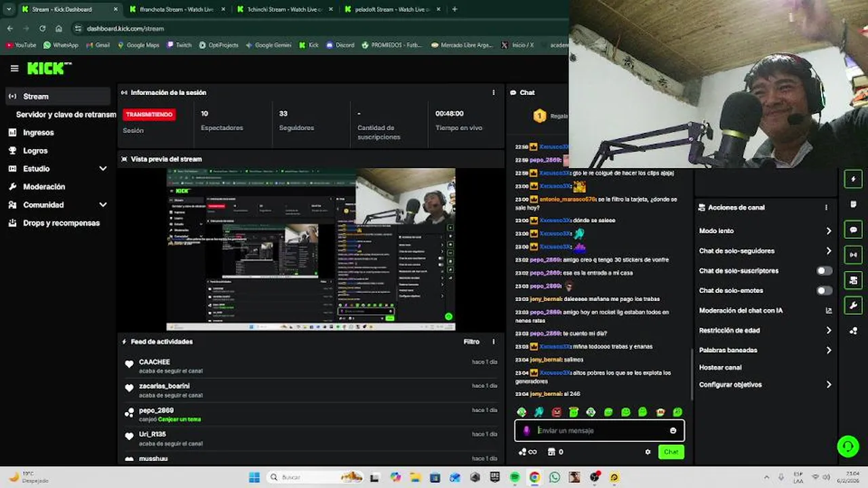The width and height of the screenshot is (868, 488).
Task: Click the note sidebar widget icon
Action: (x=853, y=204)
